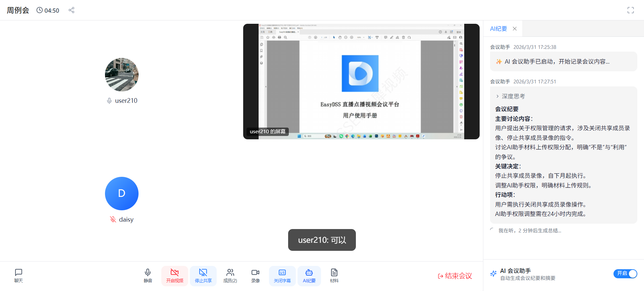The image size is (644, 291).
Task: Click the user210 的屏幕 label
Action: 268,132
